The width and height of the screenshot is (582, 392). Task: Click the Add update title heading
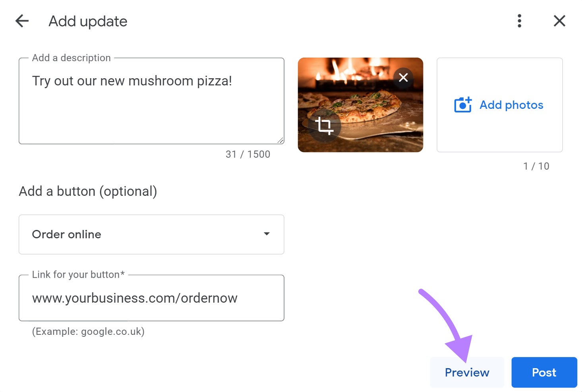[x=87, y=21]
